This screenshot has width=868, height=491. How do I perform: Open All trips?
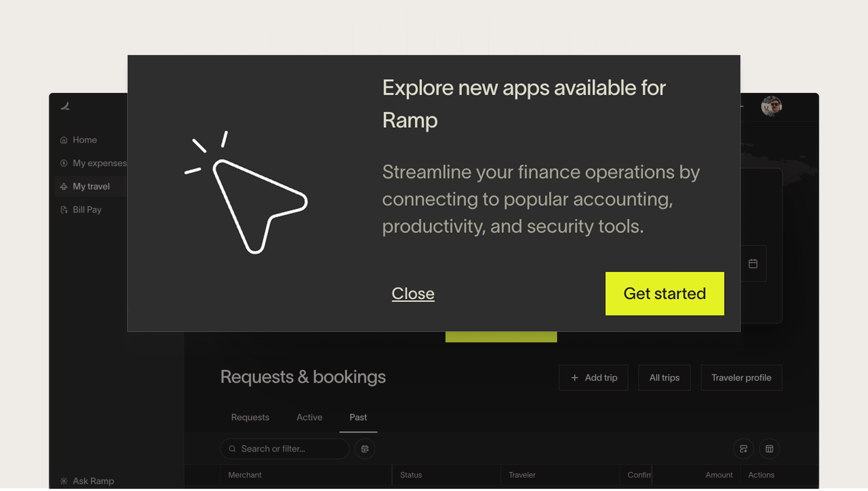tap(664, 377)
